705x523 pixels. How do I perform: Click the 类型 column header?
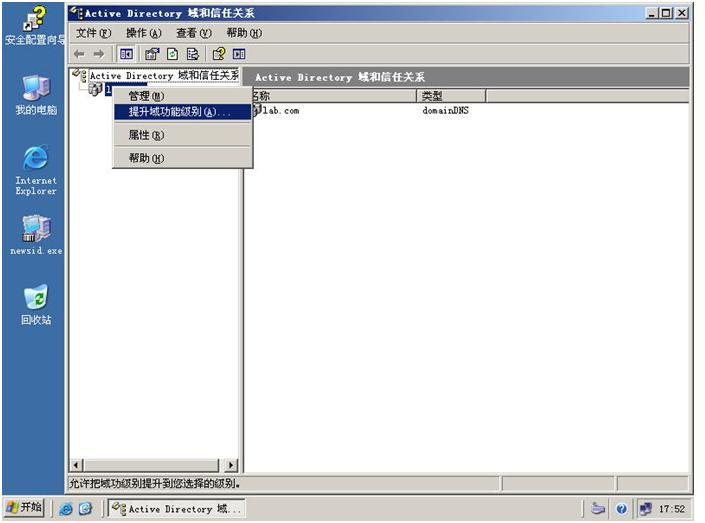[x=450, y=96]
